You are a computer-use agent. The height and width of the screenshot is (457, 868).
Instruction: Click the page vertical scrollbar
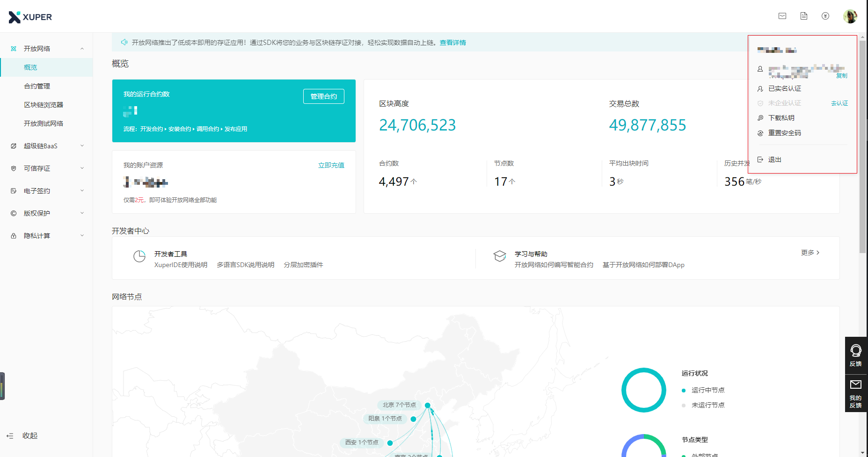coord(862,140)
